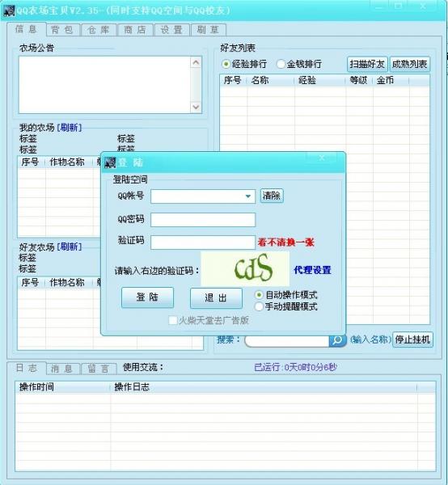448x485 pixels.
Task: Choose 手动提醒模式 mode
Action: [259, 306]
